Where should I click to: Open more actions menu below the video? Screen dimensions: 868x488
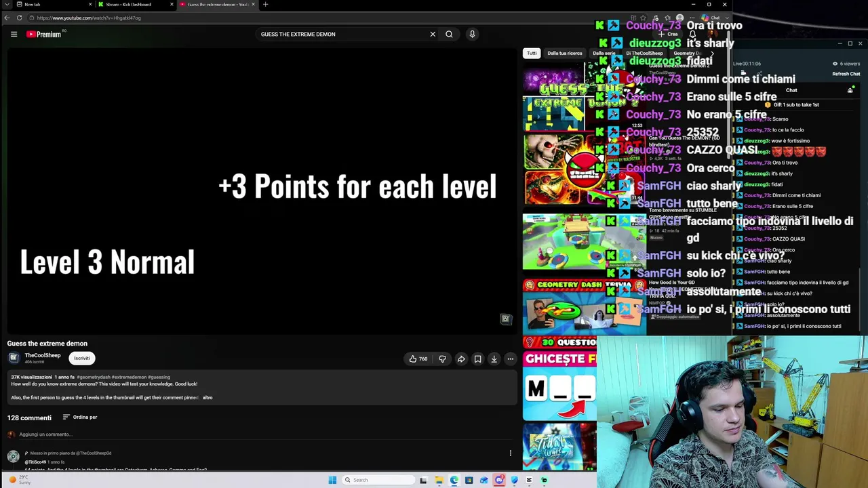(x=511, y=359)
